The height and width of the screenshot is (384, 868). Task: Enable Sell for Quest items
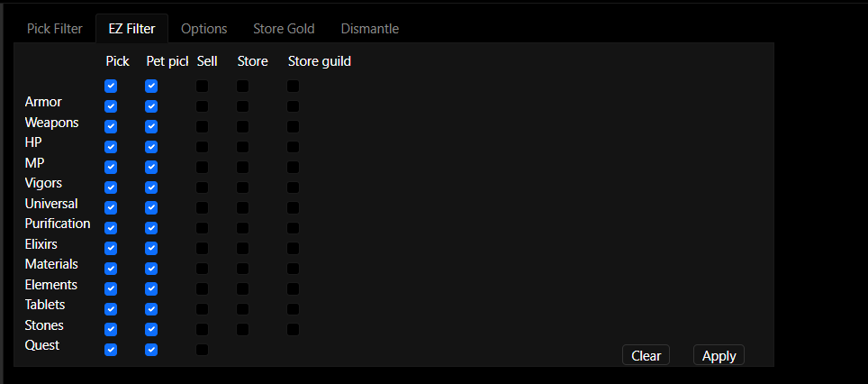point(202,350)
